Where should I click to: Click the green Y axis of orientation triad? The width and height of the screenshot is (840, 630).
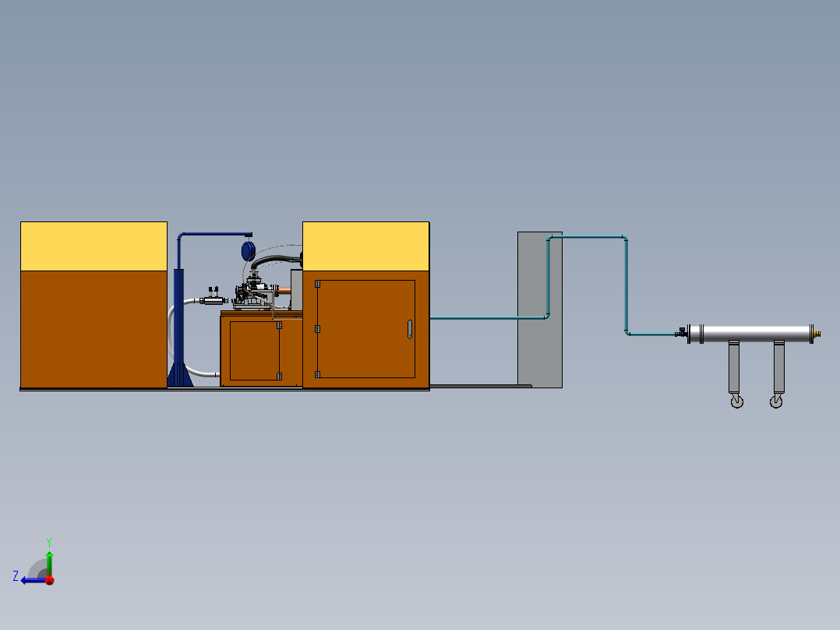(49, 564)
